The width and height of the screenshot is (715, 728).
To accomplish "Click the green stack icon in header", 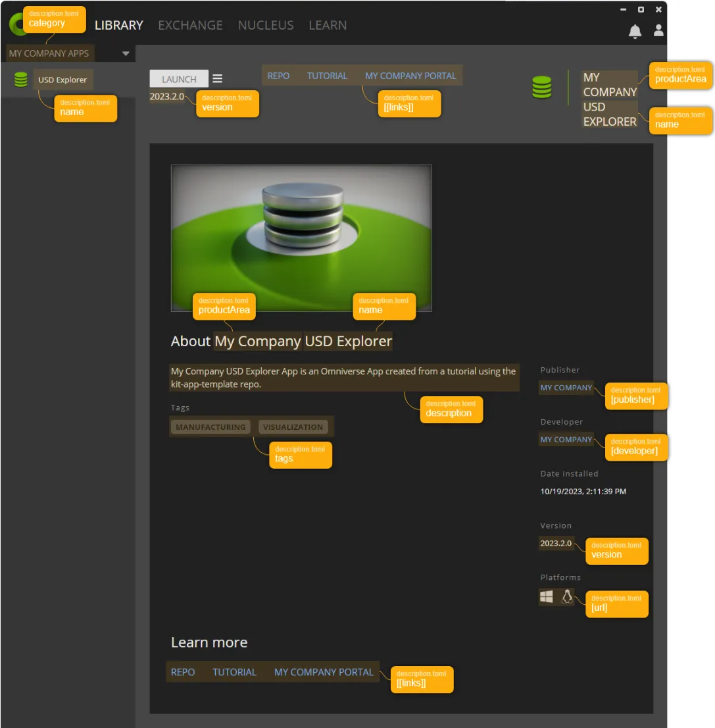I will pyautogui.click(x=541, y=87).
